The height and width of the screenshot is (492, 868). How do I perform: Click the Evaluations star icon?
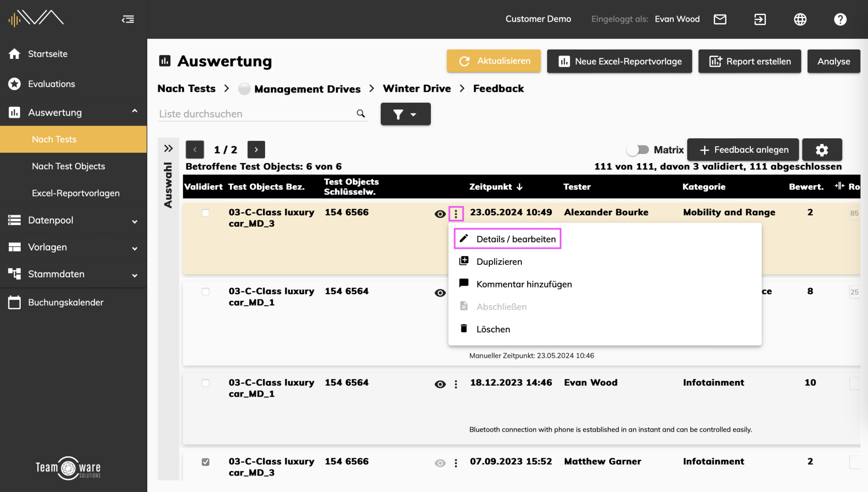(x=14, y=84)
